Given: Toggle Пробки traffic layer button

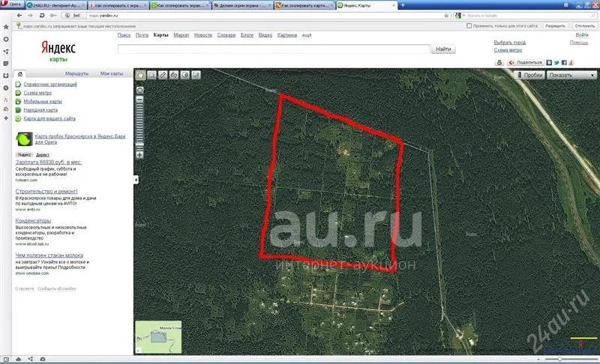Looking at the screenshot, I should (x=530, y=75).
